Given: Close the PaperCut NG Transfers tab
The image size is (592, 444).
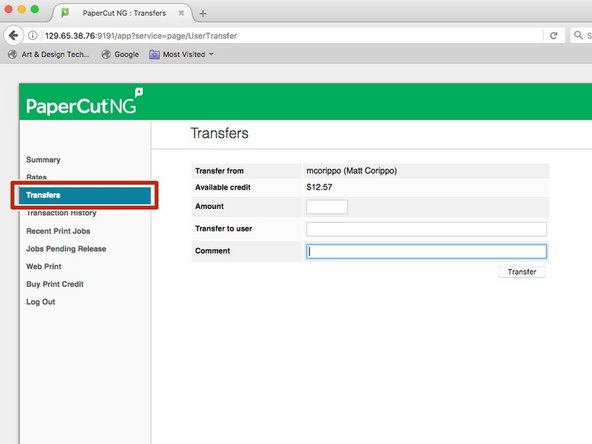Looking at the screenshot, I should click(182, 13).
